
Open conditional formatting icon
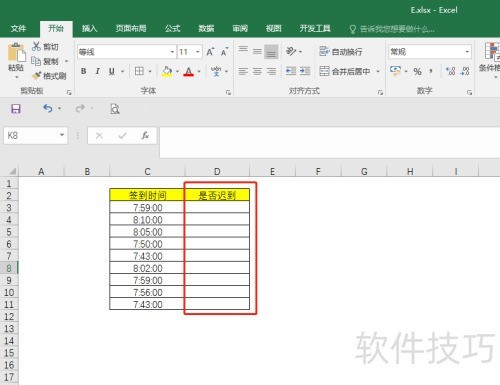point(492,52)
